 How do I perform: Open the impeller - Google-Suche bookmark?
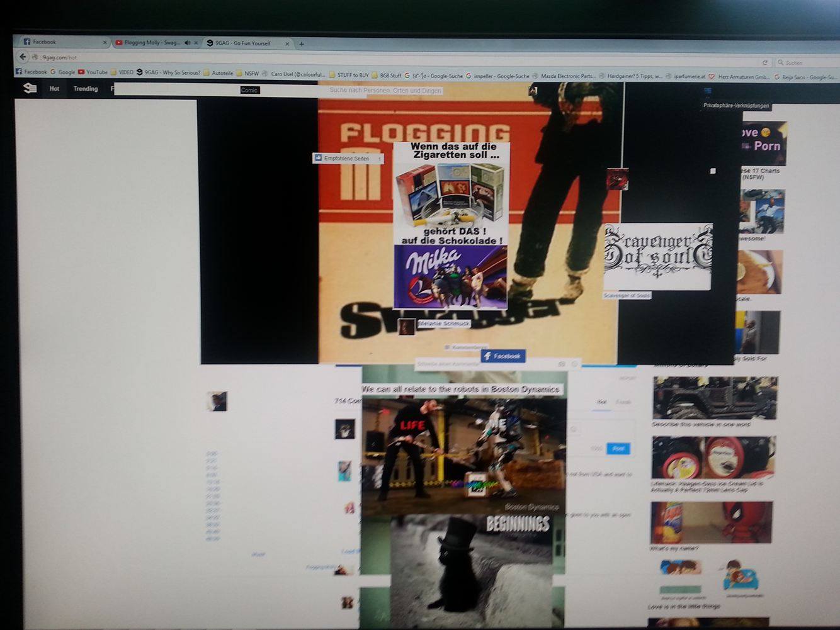498,76
